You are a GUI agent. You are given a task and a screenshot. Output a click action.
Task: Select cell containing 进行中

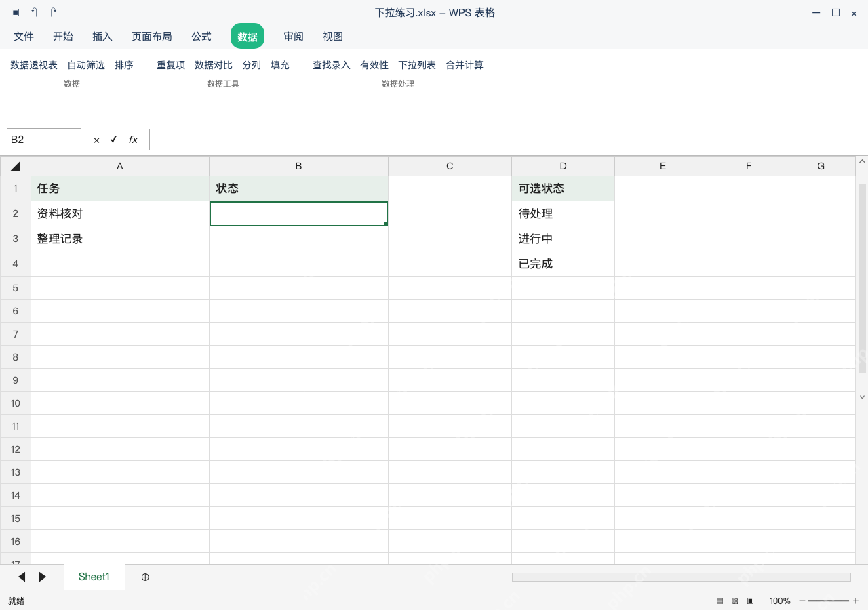(563, 239)
